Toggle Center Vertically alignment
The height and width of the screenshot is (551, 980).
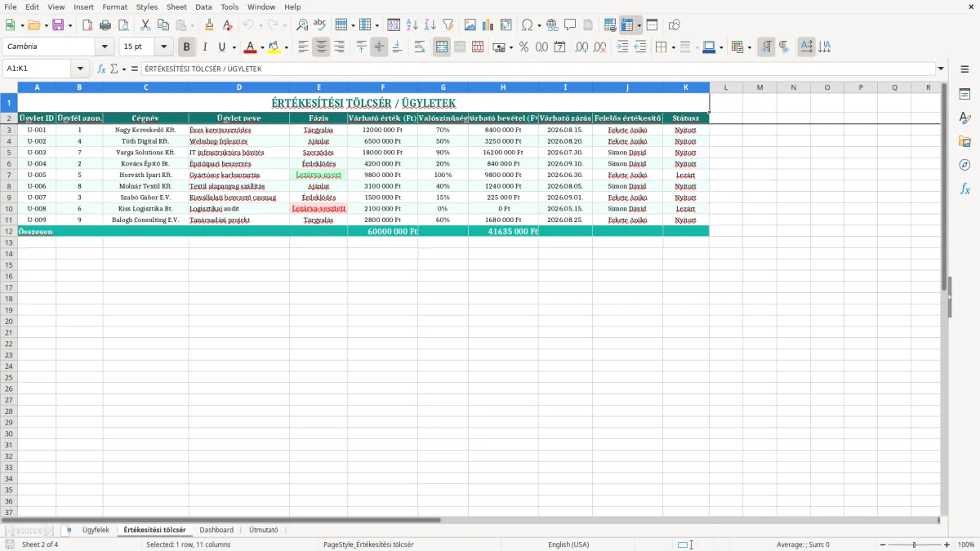[379, 47]
